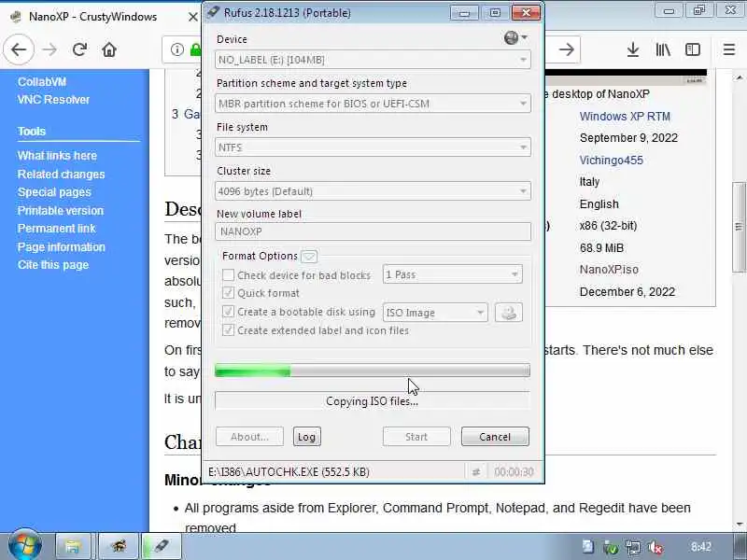Open the Device dropdown
Viewport: 747px width, 560px height.
(x=373, y=60)
